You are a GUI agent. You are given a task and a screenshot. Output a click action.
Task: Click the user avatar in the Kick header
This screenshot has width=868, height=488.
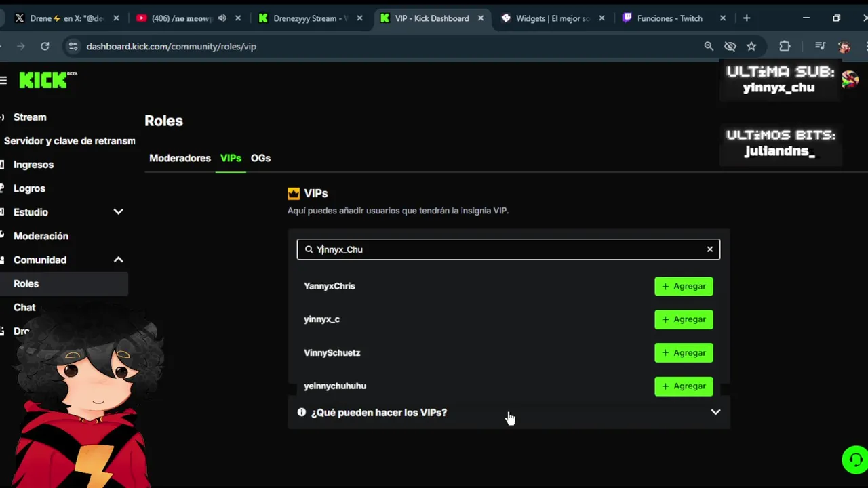[850, 80]
